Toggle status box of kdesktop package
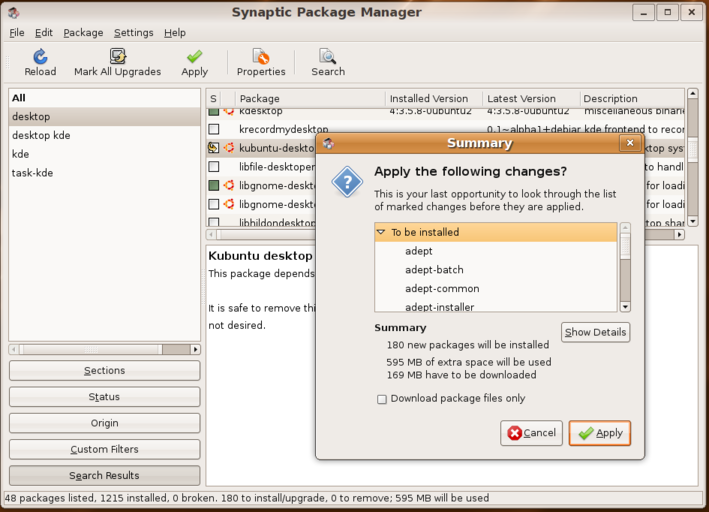 pos(214,111)
